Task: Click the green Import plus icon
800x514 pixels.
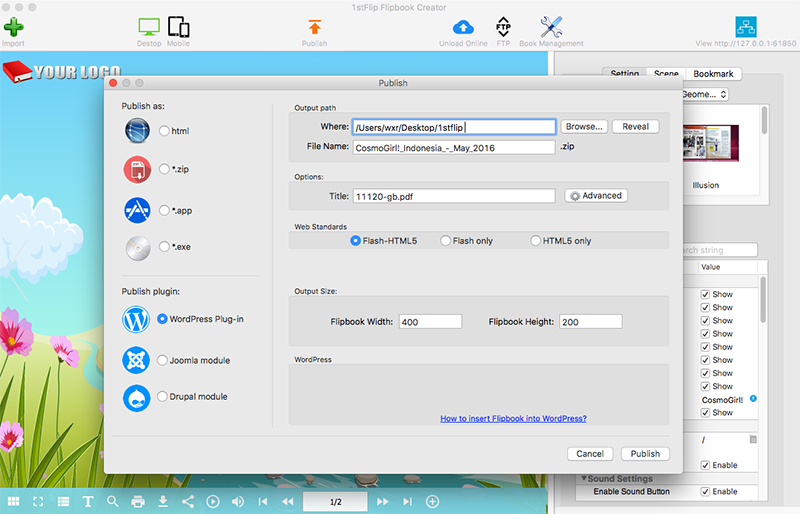Action: [14, 28]
